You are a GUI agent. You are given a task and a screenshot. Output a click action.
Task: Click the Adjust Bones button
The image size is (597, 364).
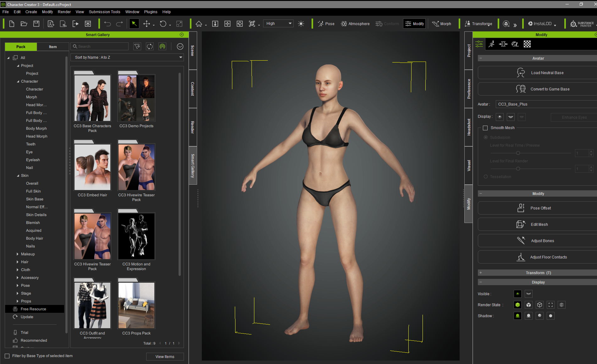click(537, 241)
